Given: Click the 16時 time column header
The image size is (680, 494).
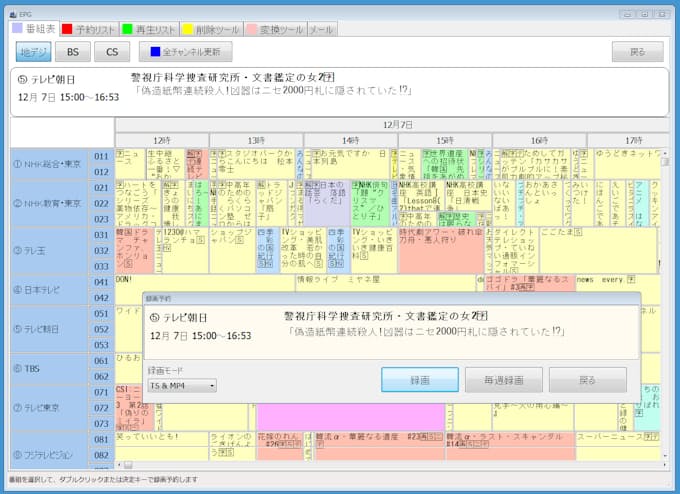Looking at the screenshot, I should click(x=539, y=140).
